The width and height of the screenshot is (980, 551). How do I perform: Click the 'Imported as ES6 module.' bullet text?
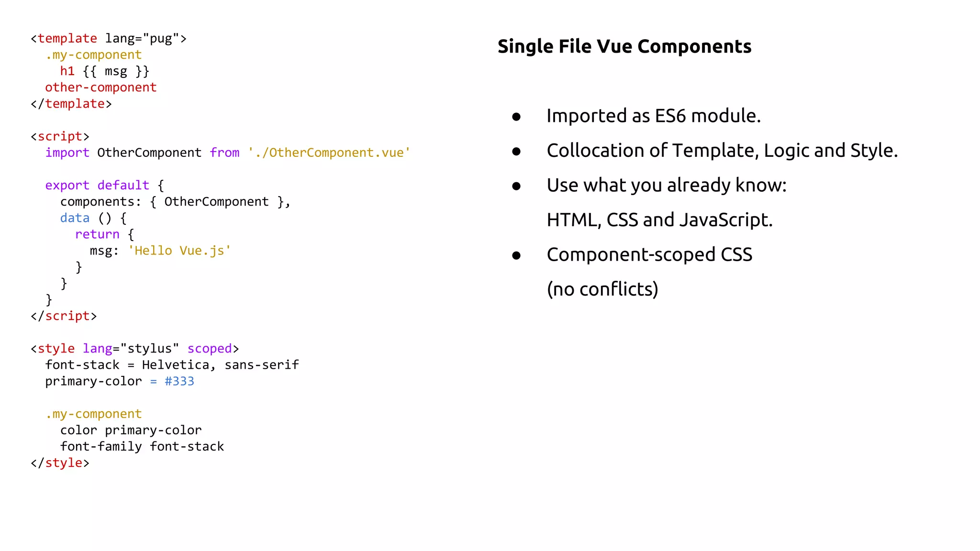(x=653, y=116)
